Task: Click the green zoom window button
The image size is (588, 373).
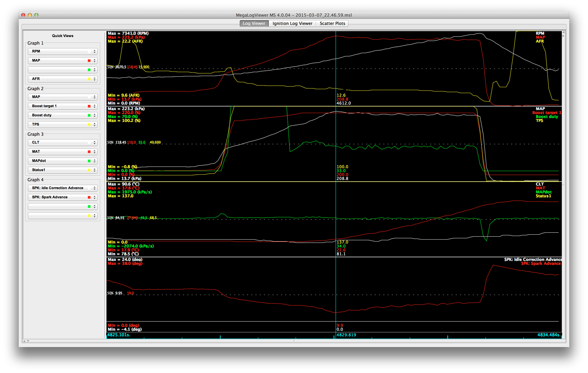Action: click(36, 15)
